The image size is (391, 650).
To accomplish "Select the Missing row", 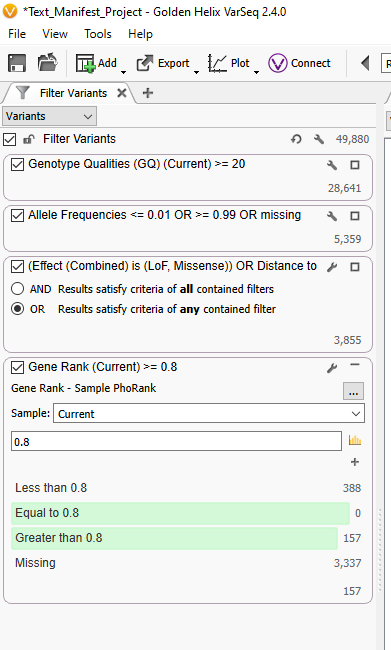I will tap(186, 563).
